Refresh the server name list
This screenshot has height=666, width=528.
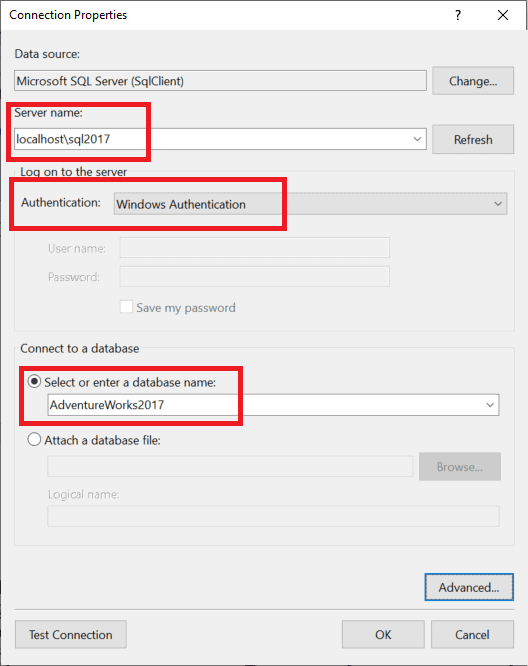click(473, 139)
